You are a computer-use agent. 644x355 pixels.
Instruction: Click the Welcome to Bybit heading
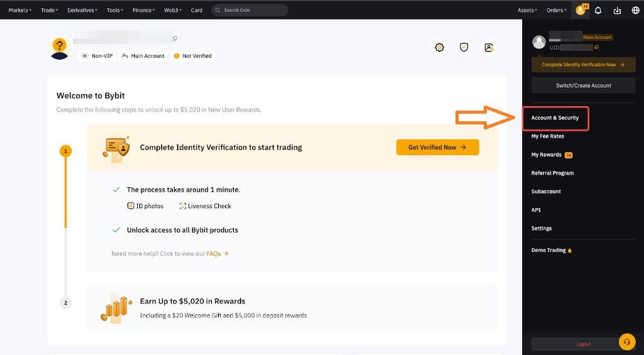click(x=90, y=96)
